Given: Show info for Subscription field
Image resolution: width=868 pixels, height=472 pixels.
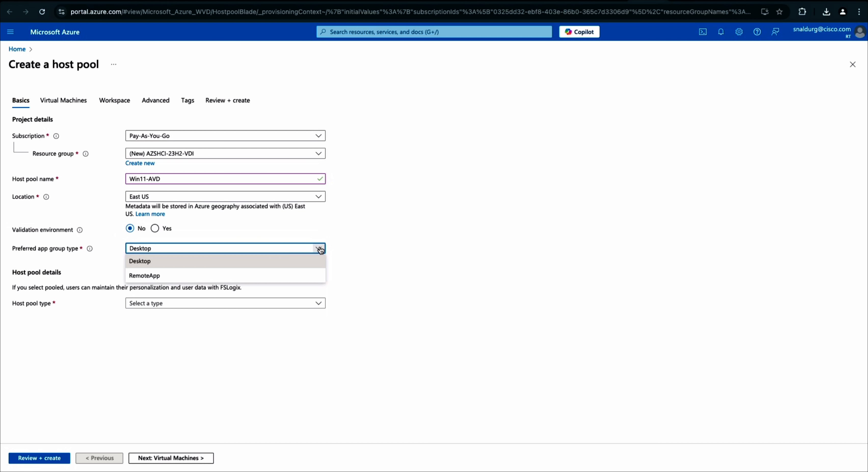Looking at the screenshot, I should tap(56, 136).
